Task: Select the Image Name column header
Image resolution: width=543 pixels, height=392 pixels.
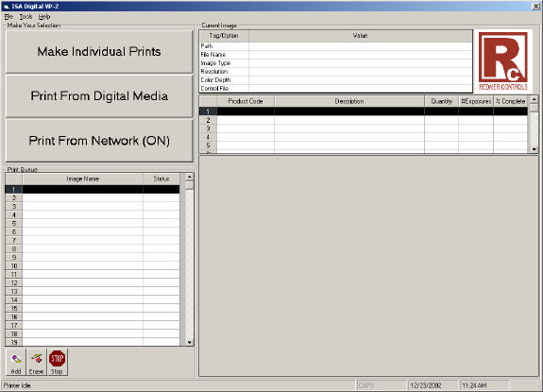Action: click(x=82, y=179)
